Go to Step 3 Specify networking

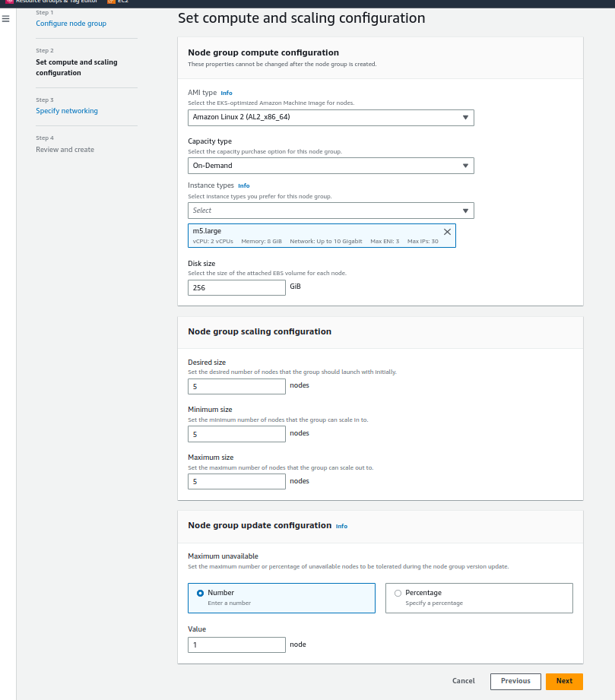coord(67,111)
